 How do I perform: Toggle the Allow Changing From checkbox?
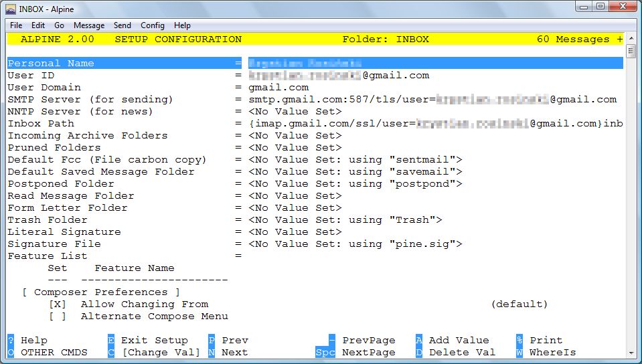[x=58, y=304]
